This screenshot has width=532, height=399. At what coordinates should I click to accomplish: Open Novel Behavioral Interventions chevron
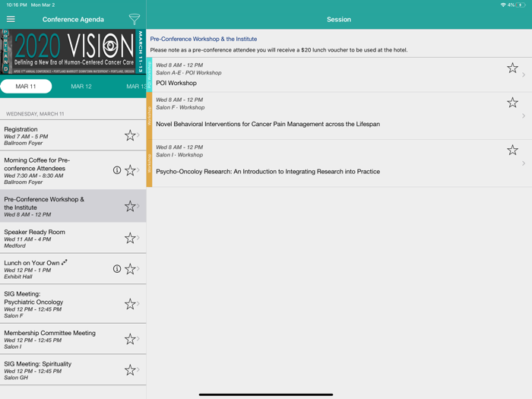coord(524,116)
